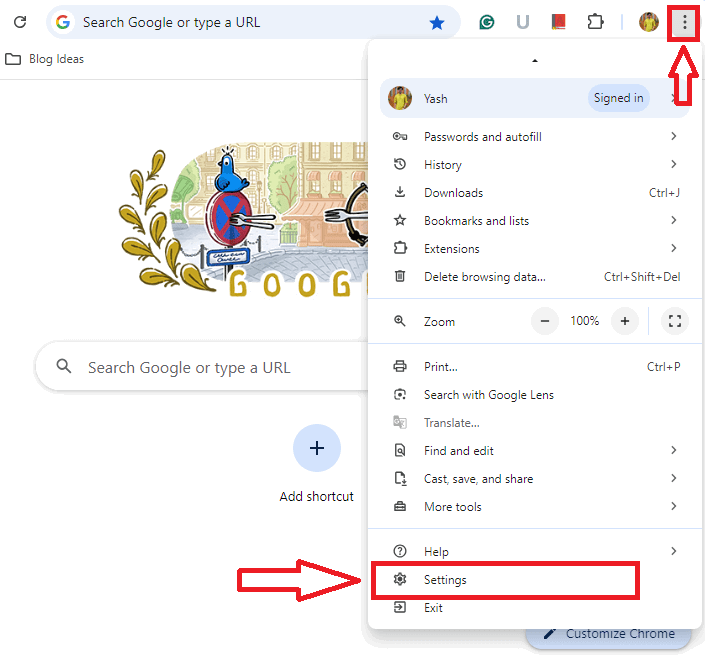
Task: Reload the page with the refresh icon
Action: coord(20,22)
